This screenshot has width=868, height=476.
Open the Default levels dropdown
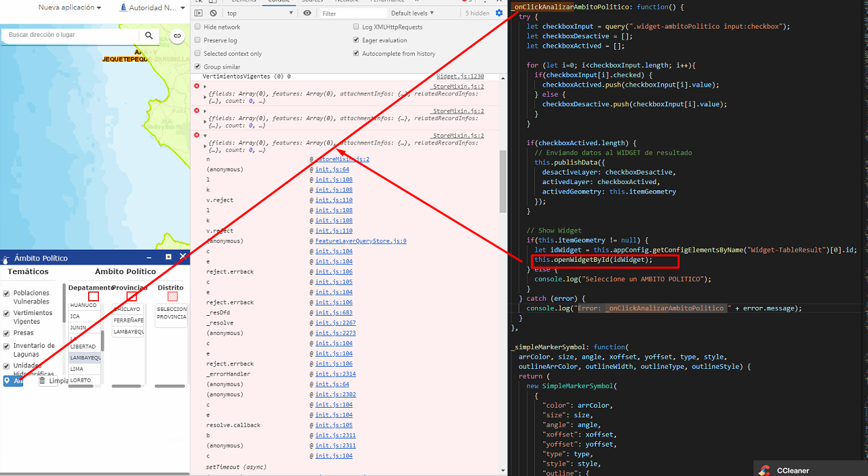pos(412,13)
